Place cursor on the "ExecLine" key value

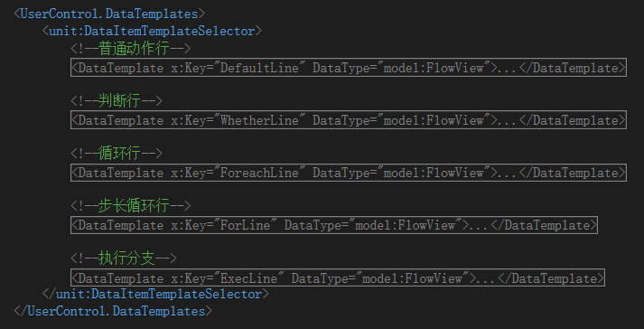(x=248, y=278)
